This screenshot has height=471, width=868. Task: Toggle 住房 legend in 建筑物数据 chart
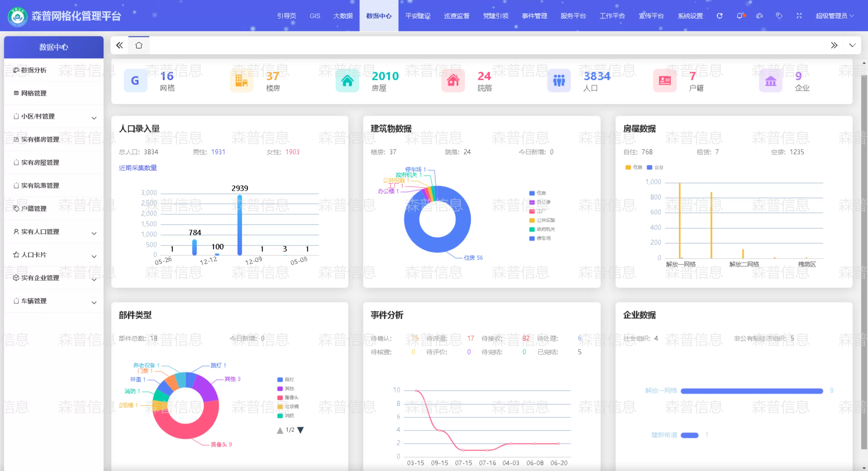pos(537,193)
